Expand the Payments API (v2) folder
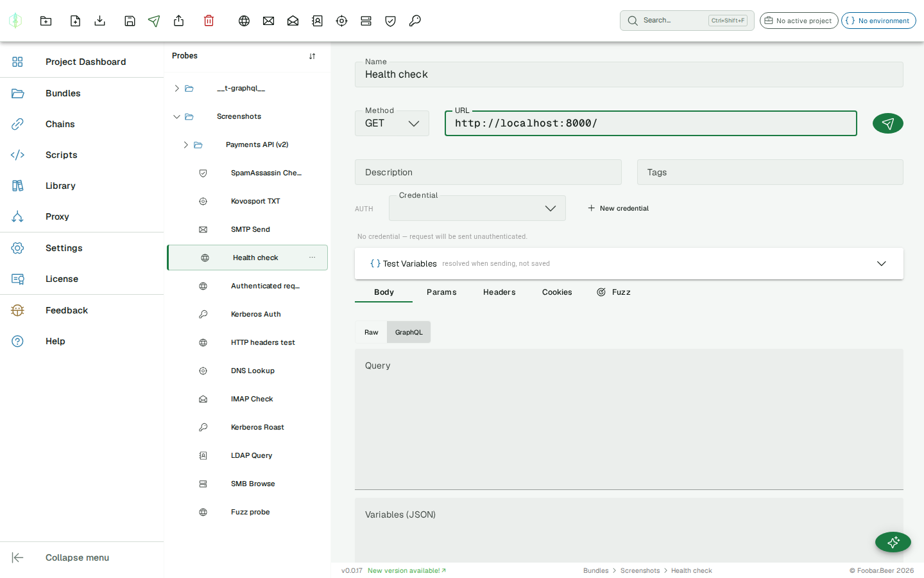 click(x=185, y=144)
